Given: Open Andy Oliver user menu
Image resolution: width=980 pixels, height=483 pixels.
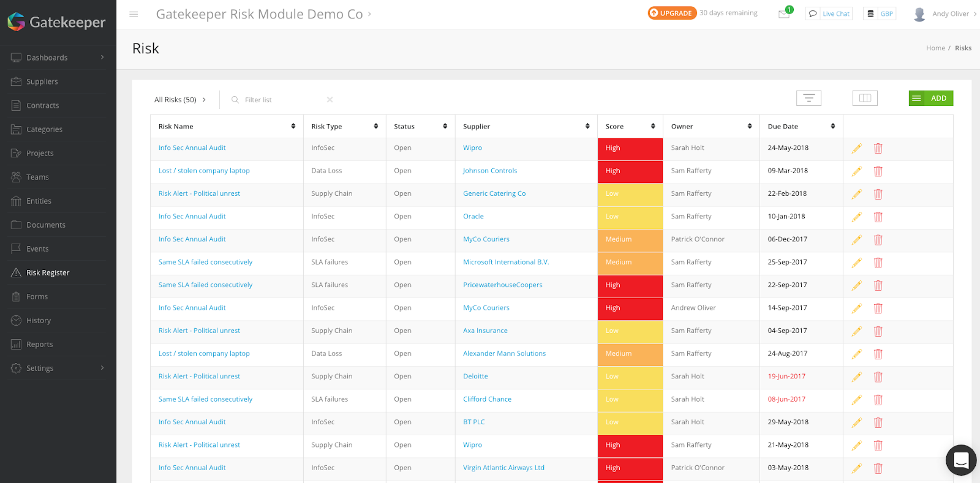Looking at the screenshot, I should click(944, 13).
